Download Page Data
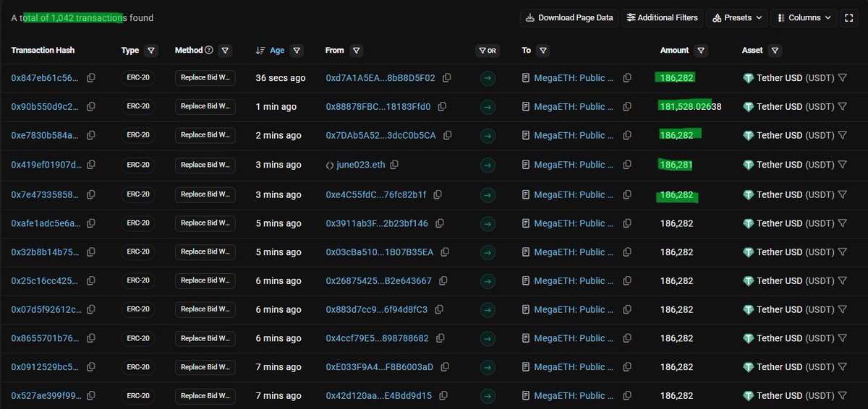Viewport: 868px width, 409px height. click(569, 17)
